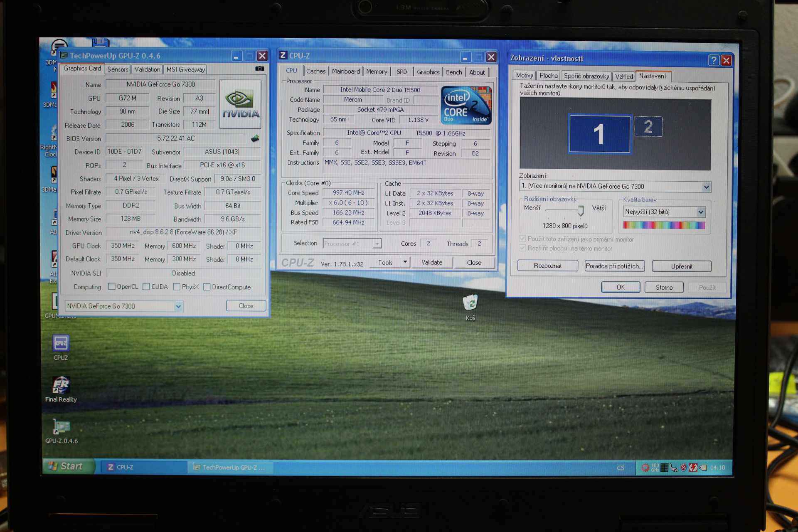Enable the PhysX checkbox
The height and width of the screenshot is (532, 798).
[x=177, y=286]
